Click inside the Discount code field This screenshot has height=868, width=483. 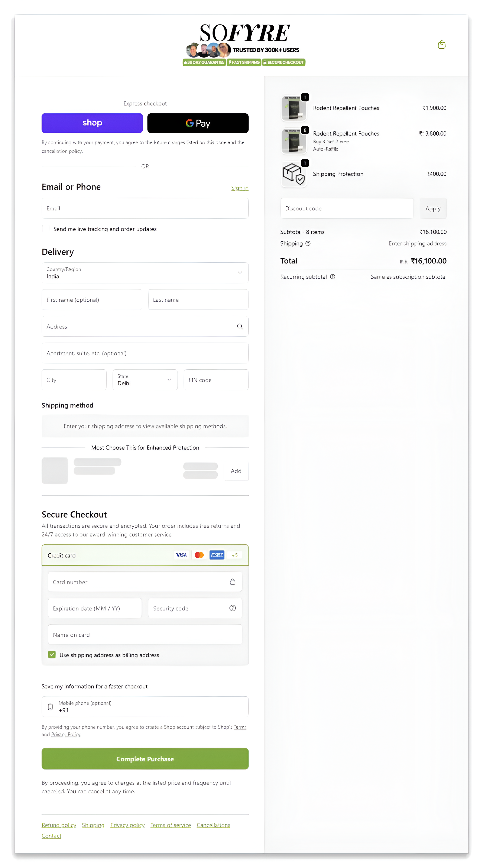pyautogui.click(x=347, y=208)
